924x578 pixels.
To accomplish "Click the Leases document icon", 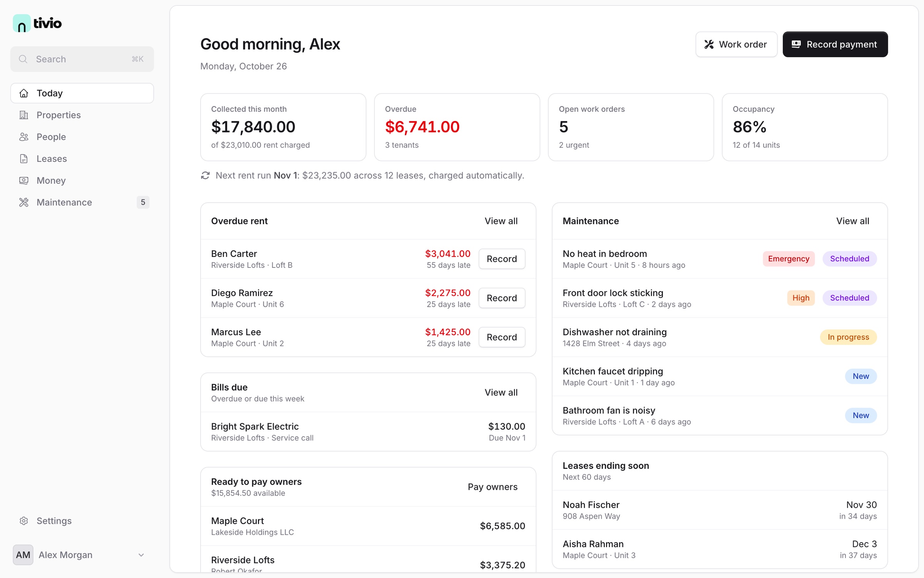I will [24, 159].
